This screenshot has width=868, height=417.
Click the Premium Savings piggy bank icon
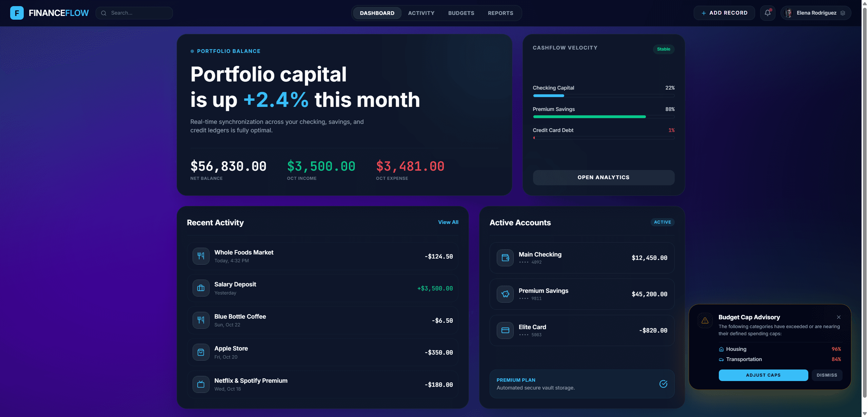pyautogui.click(x=505, y=294)
